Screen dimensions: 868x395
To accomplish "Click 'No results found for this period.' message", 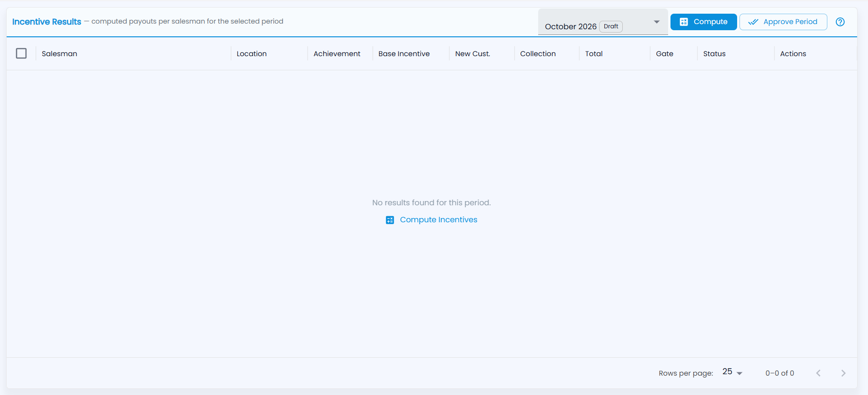I will pyautogui.click(x=431, y=202).
